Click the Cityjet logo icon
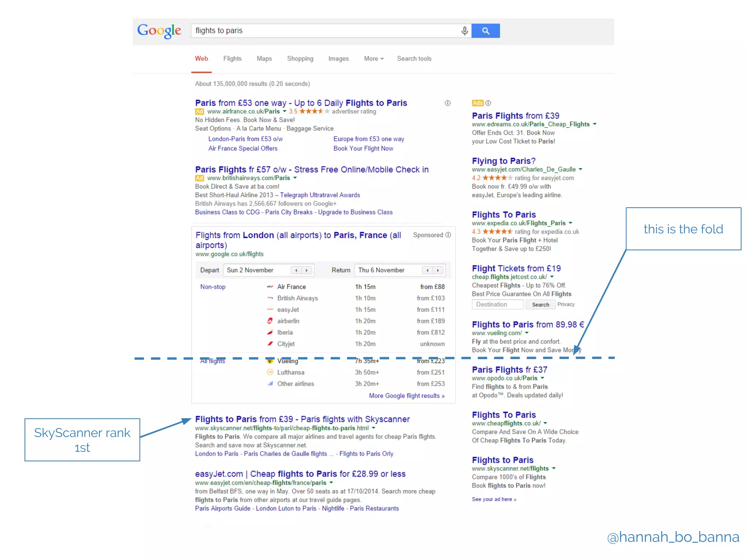 [x=270, y=343]
